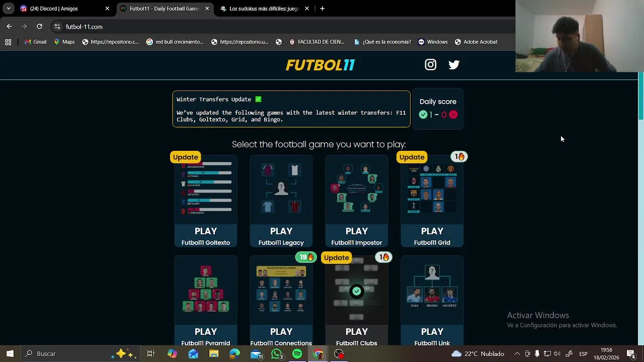Click the green completed checkmark on Clubs
The height and width of the screenshot is (362, 644).
click(357, 291)
